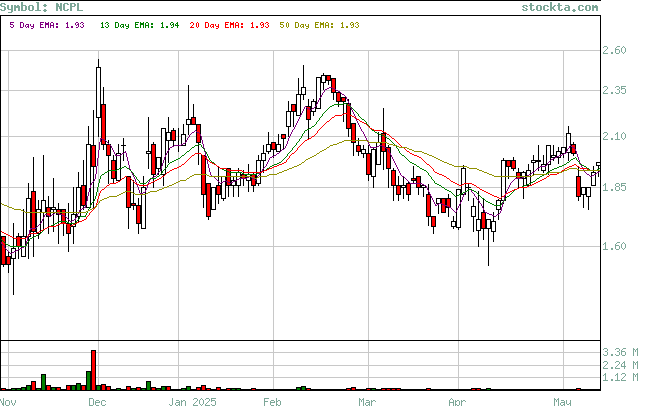
Task: Click the 2.60 price axis label
Action: 614,50
